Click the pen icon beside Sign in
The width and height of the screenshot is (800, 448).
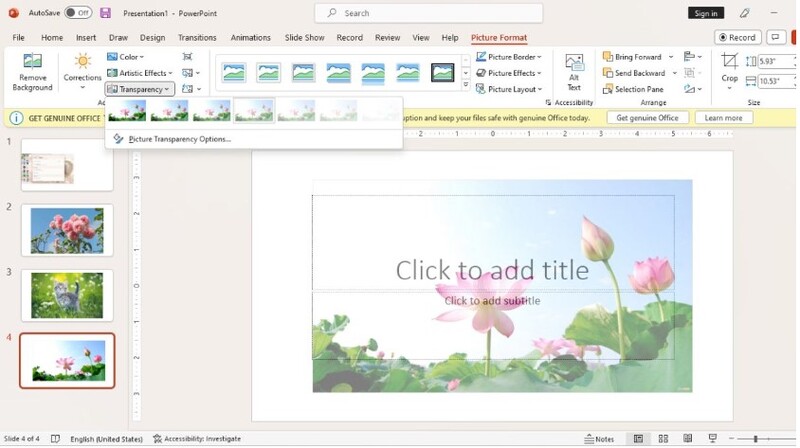(x=744, y=13)
